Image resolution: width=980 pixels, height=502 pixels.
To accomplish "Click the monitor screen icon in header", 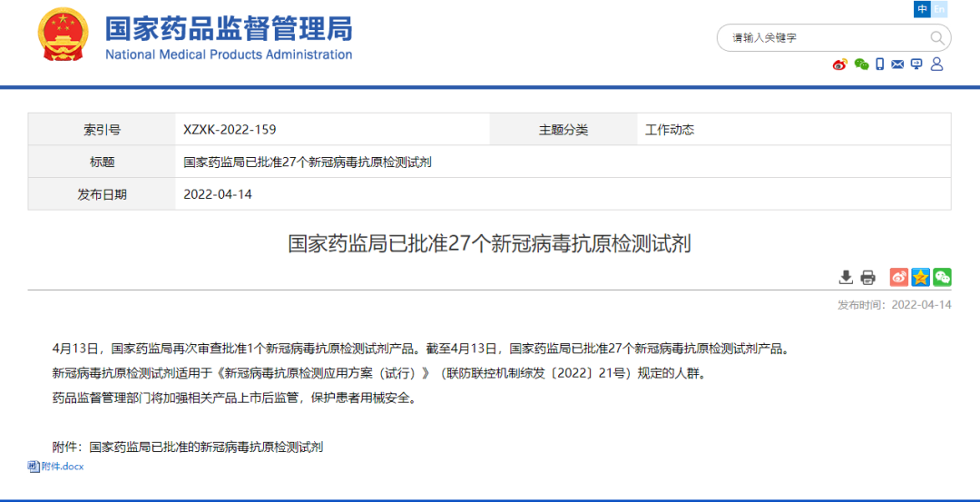I will pyautogui.click(x=916, y=64).
